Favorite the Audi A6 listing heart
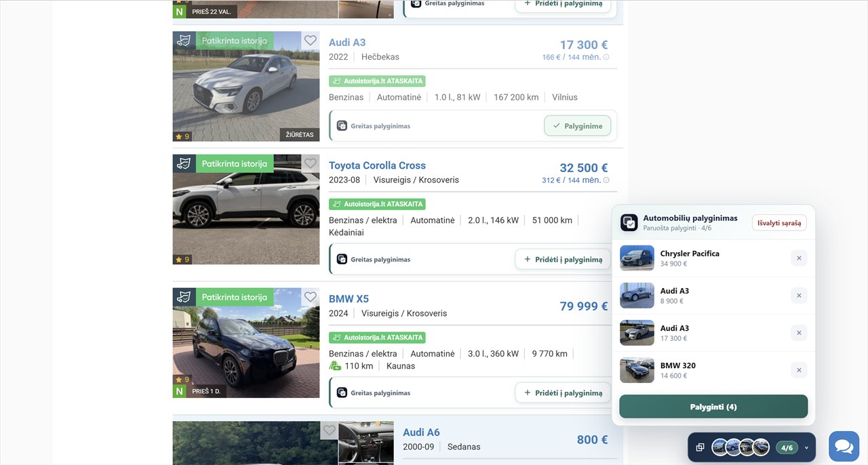868x465 pixels. pyautogui.click(x=329, y=430)
